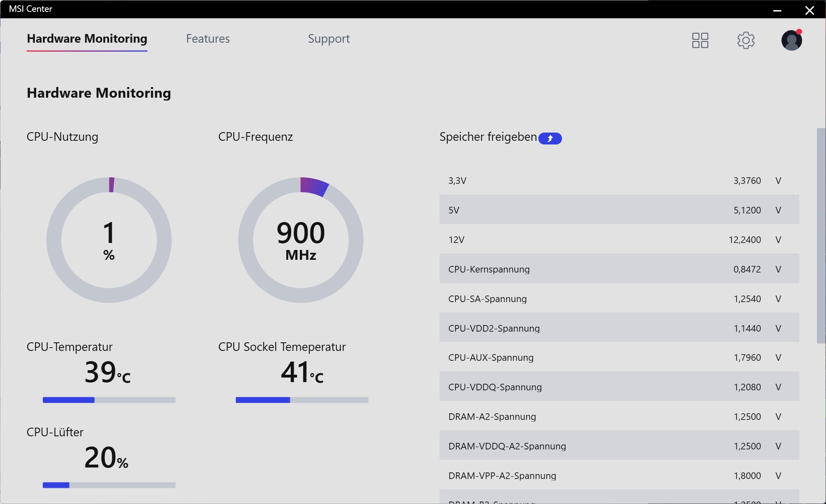826x504 pixels.
Task: Switch to the Features tab
Action: point(208,38)
